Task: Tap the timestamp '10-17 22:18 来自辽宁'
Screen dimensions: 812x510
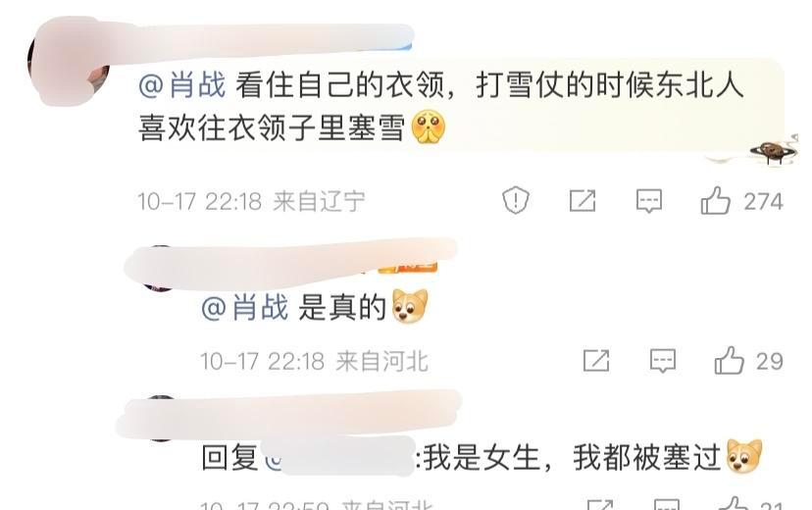Action: (252, 201)
